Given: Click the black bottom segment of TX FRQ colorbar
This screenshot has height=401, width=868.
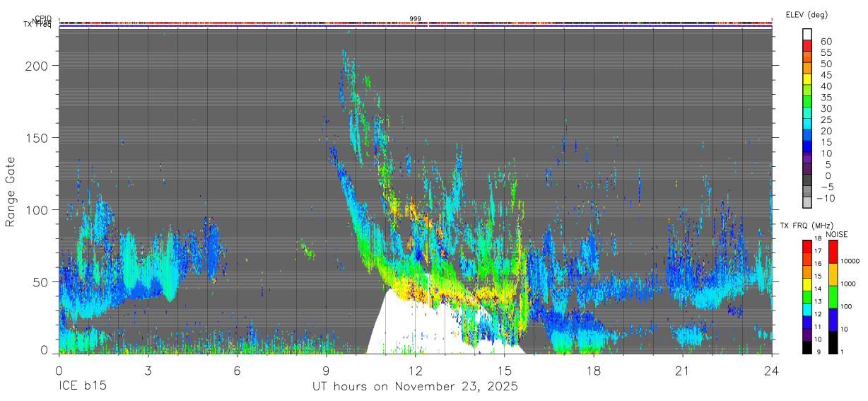Looking at the screenshot, I should click(807, 347).
